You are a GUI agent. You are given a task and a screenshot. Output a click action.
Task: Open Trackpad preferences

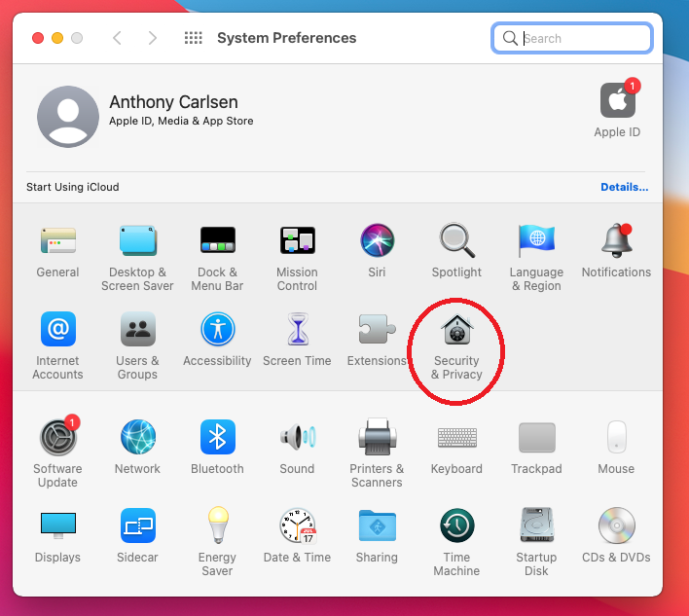click(x=536, y=437)
